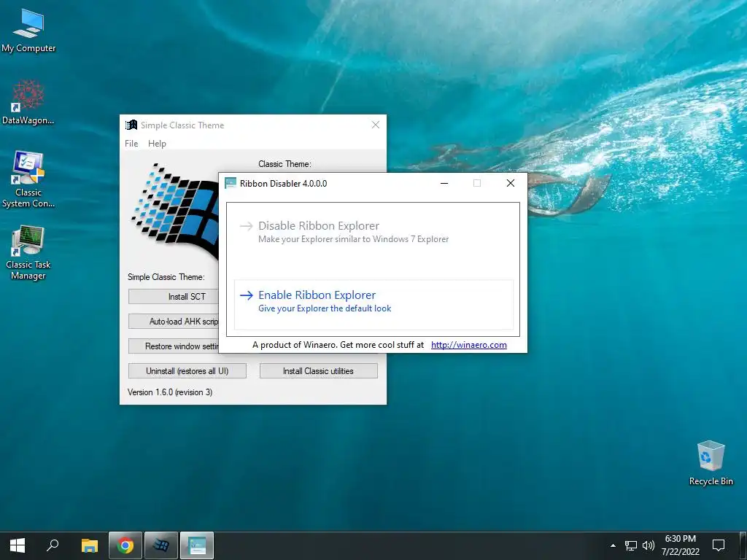Viewport: 747px width, 560px height.
Task: Open the DataWagon desktop shortcut
Action: click(28, 102)
